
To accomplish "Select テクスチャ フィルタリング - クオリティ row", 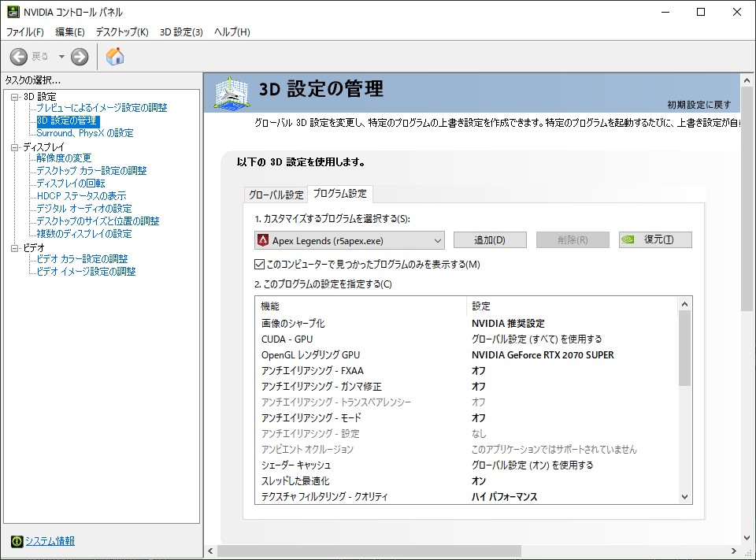I will pyautogui.click(x=466, y=496).
